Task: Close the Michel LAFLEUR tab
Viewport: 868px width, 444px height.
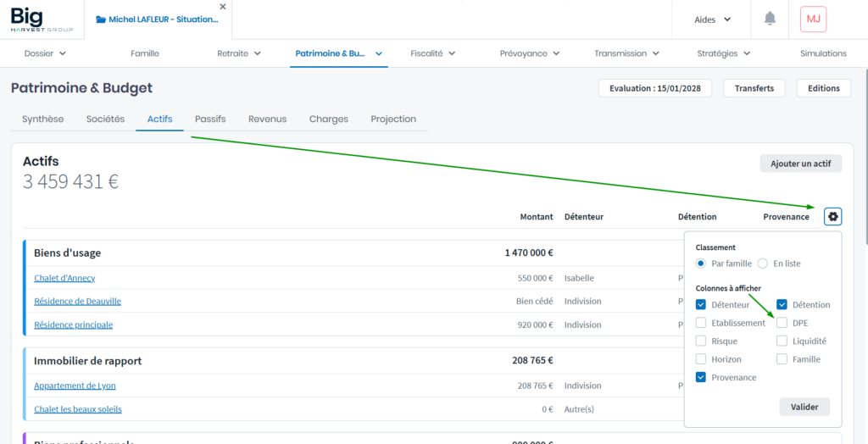Action: click(223, 7)
